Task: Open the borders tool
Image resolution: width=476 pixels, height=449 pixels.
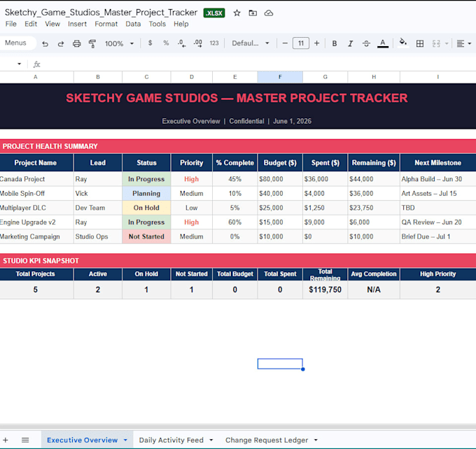Action: (x=420, y=43)
